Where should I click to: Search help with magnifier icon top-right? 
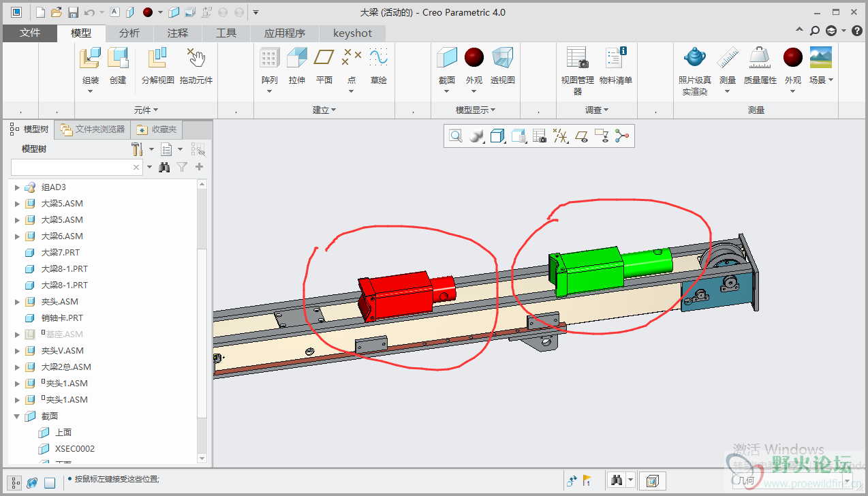coord(814,31)
